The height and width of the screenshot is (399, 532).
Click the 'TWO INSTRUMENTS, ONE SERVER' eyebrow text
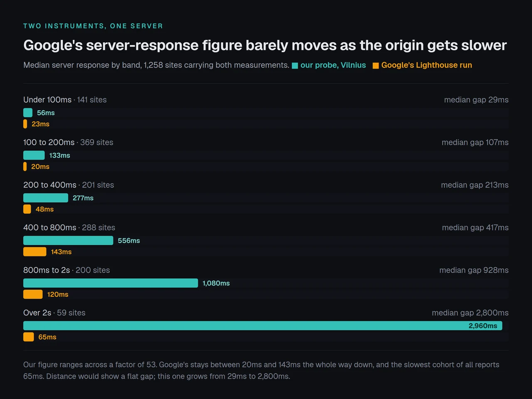click(x=93, y=26)
